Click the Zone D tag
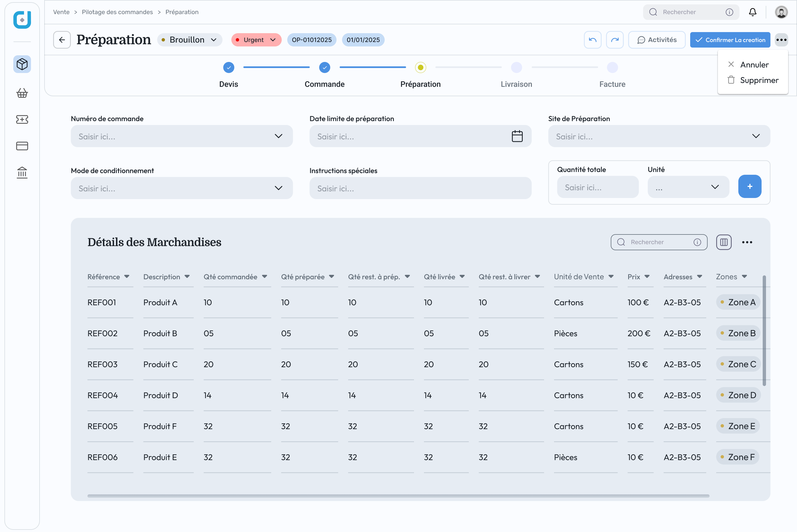797x532 pixels. pos(738,395)
